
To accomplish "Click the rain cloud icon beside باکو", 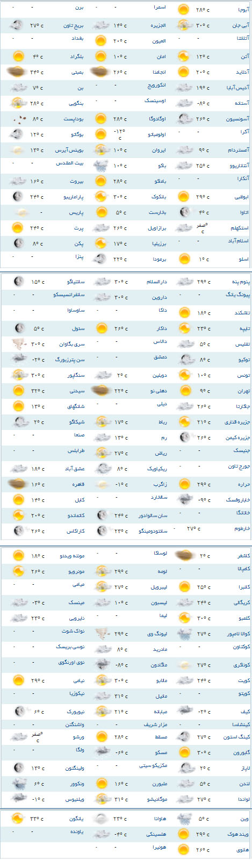I will point(100,166).
